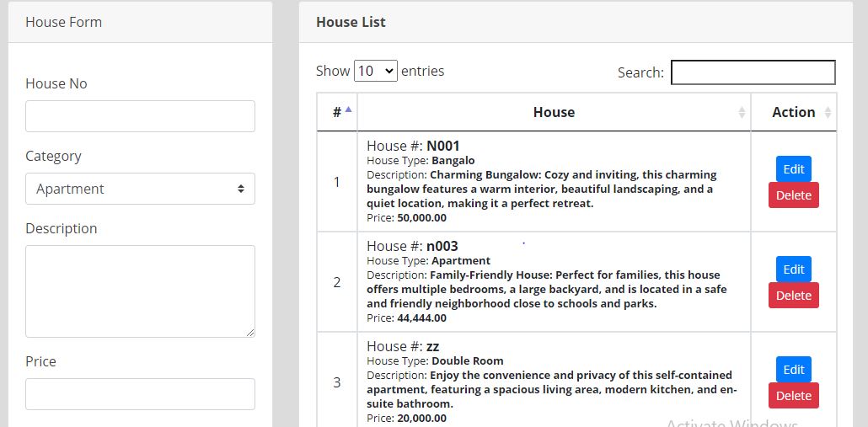Delete the zz Double Room entry
868x427 pixels.
coord(793,396)
